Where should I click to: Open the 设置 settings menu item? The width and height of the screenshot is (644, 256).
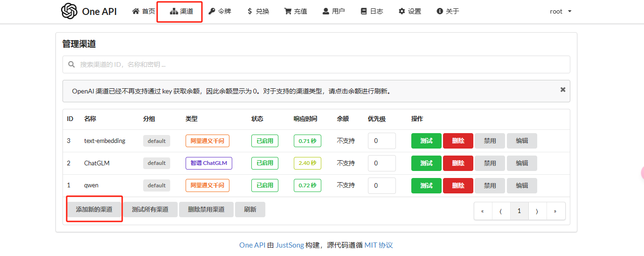click(410, 11)
